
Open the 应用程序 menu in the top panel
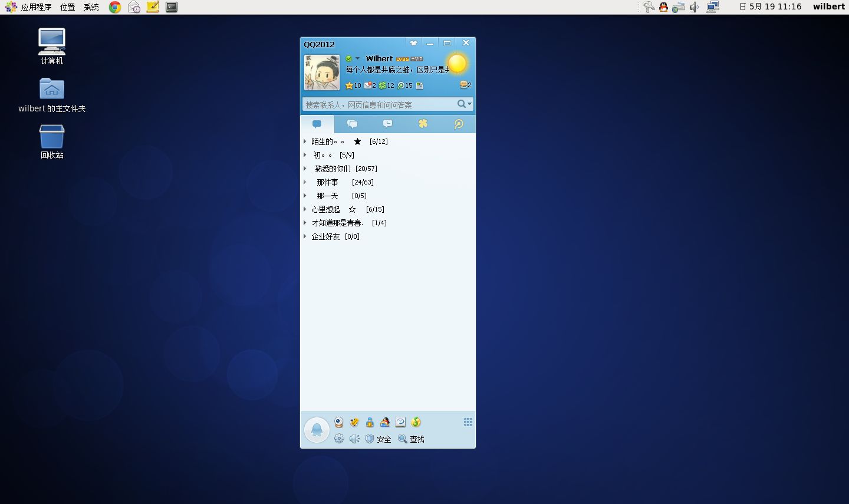[28, 7]
